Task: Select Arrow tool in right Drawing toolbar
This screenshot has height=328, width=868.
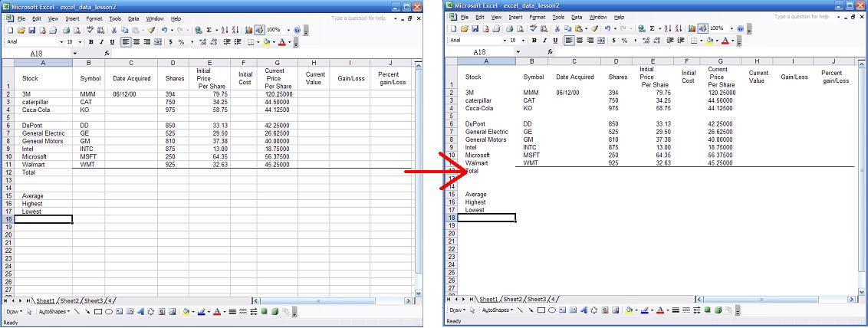Action: pos(531,310)
